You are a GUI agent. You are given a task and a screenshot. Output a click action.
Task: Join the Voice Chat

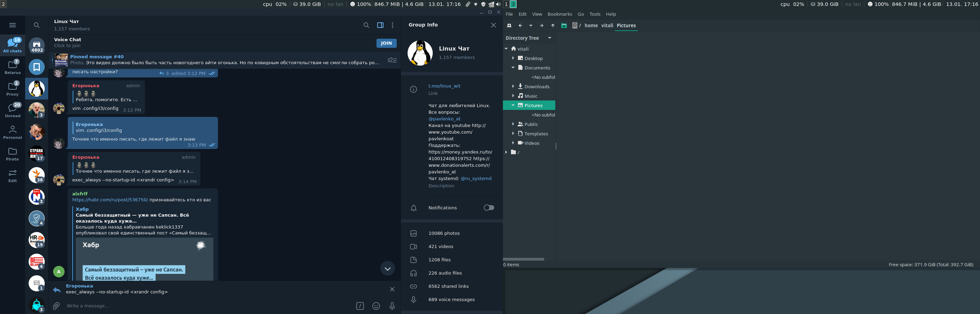(x=386, y=43)
